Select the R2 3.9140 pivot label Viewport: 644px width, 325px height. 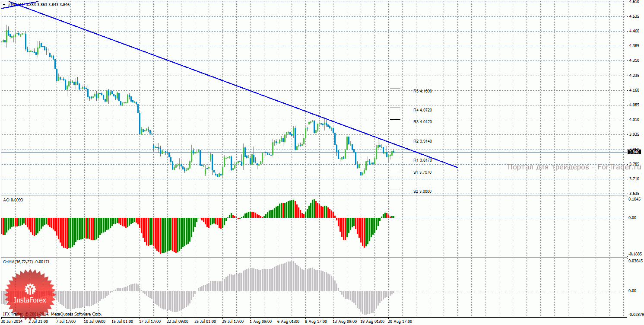coord(422,141)
